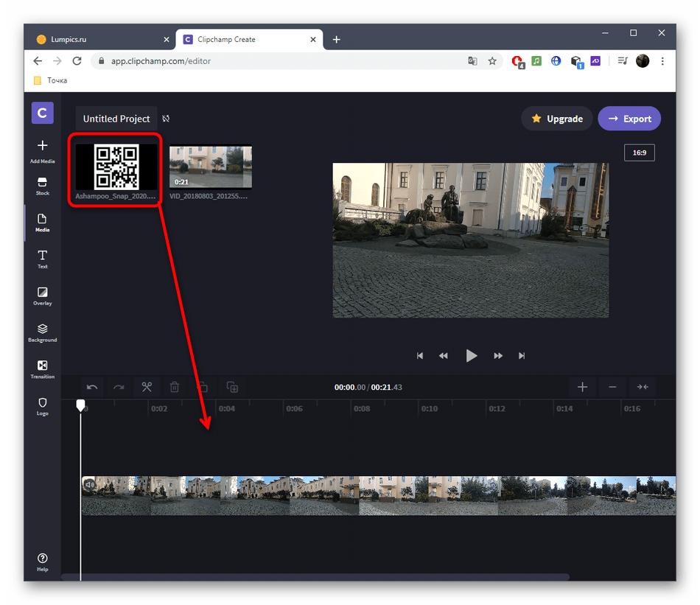Image resolution: width=700 pixels, height=605 pixels.
Task: Open the Stock library
Action: [43, 186]
